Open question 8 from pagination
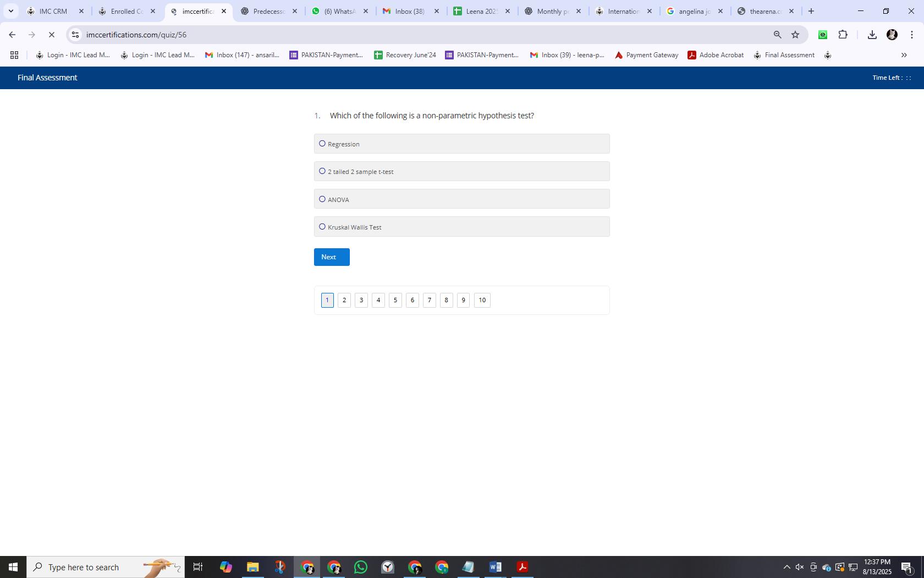924x578 pixels. (x=447, y=300)
